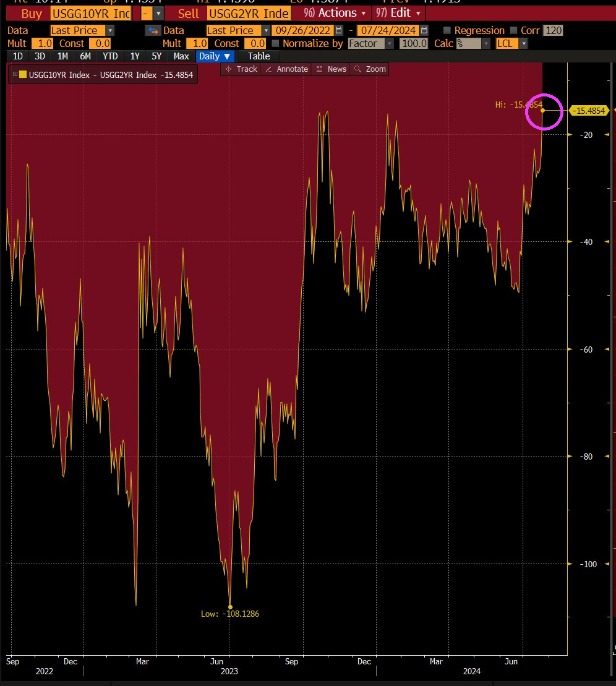Screen dimensions: 616x686
Task: Switch to the Table tab
Action: (x=259, y=56)
